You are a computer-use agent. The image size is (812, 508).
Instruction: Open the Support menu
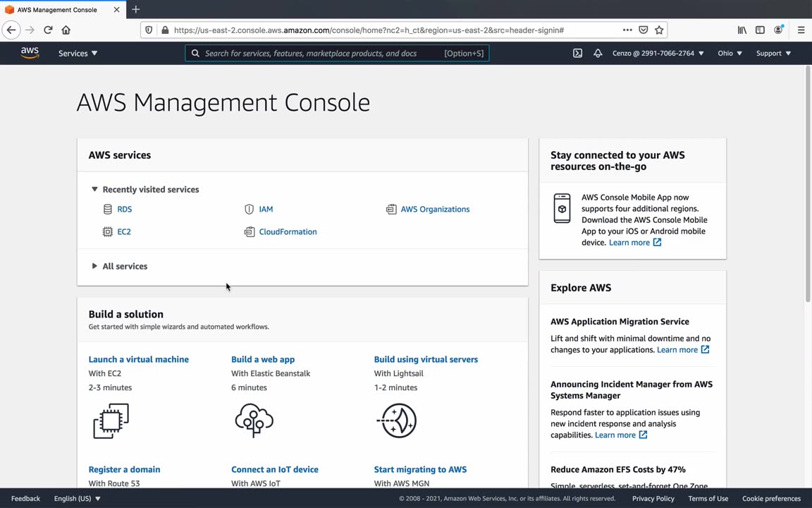(773, 54)
